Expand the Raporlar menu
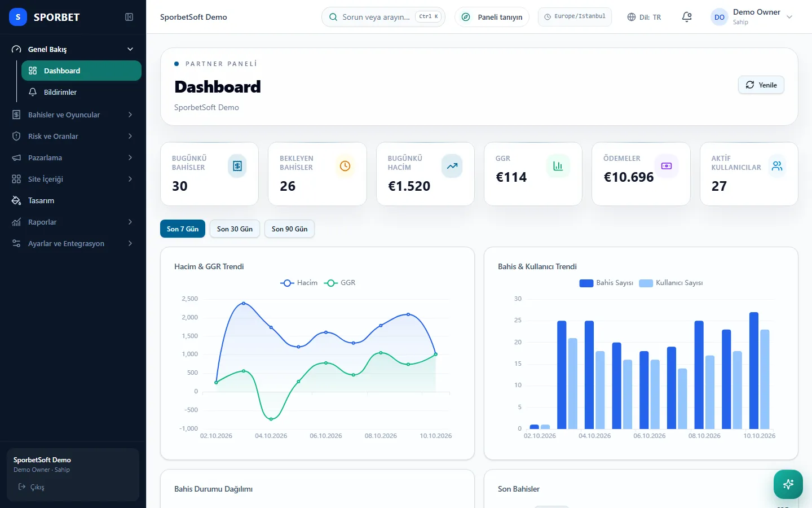Viewport: 812px width, 508px height. [73, 222]
